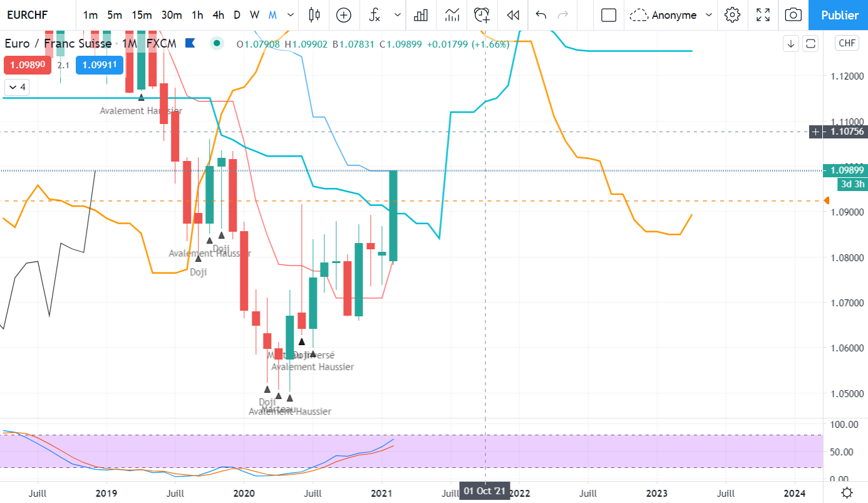Click the compare or add symbol icon
This screenshot has height=503, width=868.
tap(344, 15)
